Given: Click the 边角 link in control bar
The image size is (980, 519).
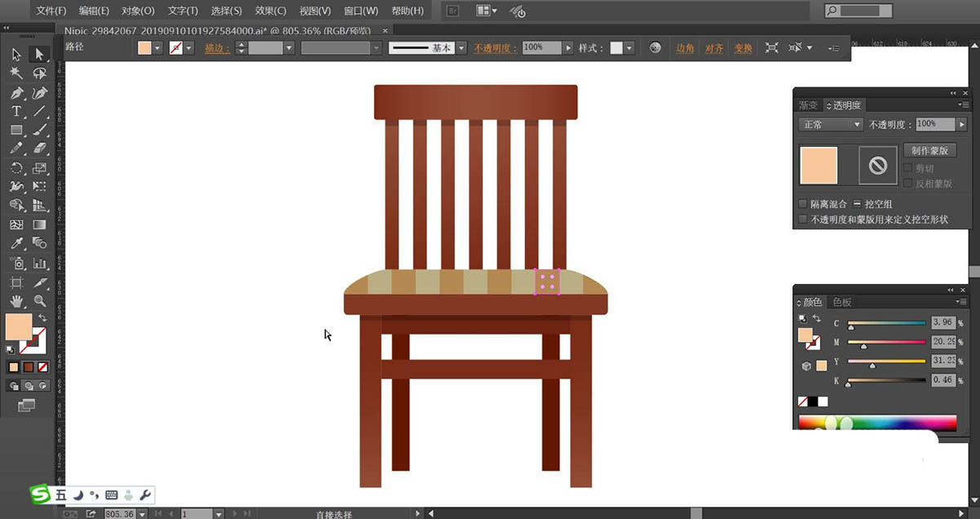Looking at the screenshot, I should 685,48.
